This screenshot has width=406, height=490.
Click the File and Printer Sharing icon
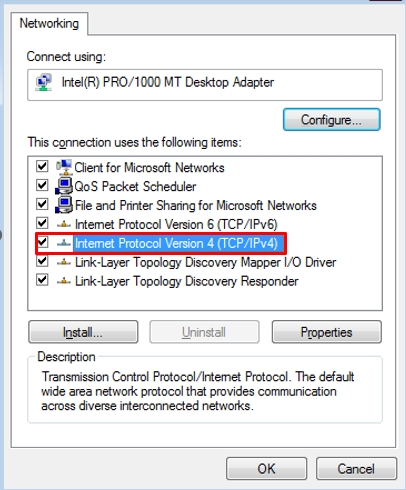click(x=64, y=205)
